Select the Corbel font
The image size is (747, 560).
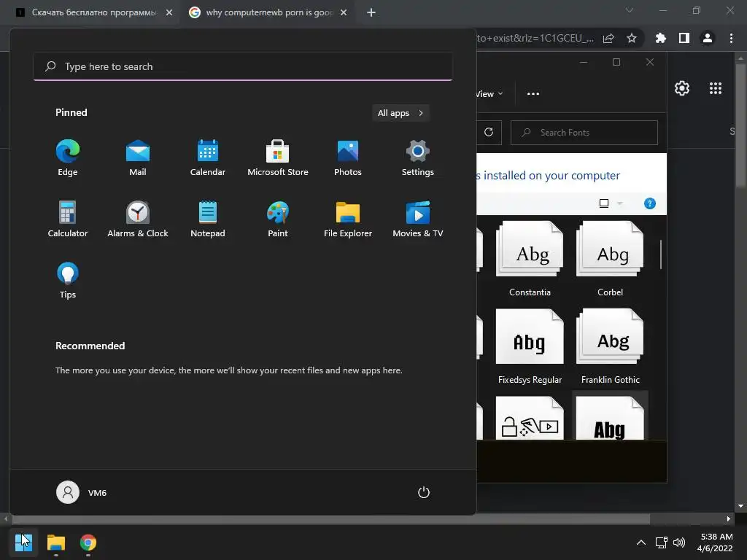(x=611, y=259)
